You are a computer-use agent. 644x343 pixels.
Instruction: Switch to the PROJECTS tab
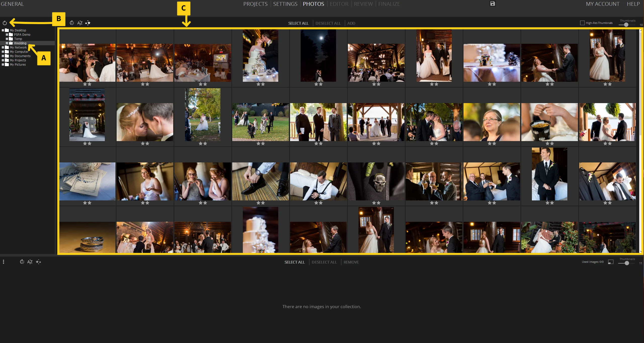pos(255,4)
